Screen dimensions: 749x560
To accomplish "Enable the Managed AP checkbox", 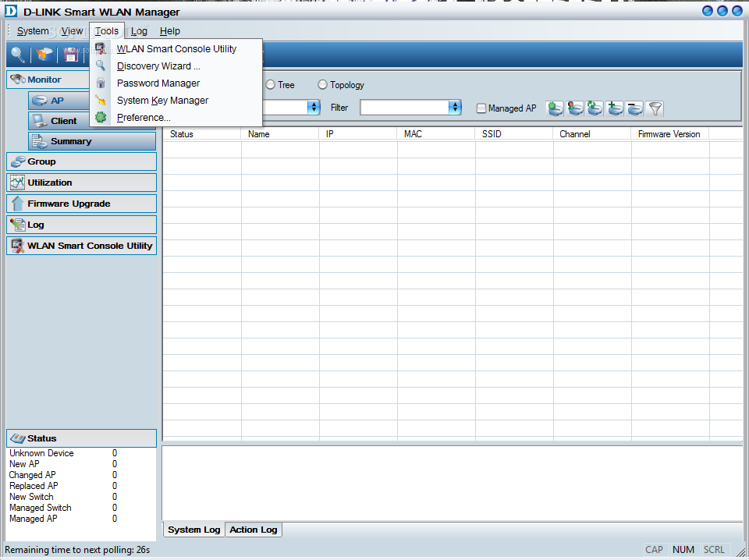I will click(x=481, y=108).
